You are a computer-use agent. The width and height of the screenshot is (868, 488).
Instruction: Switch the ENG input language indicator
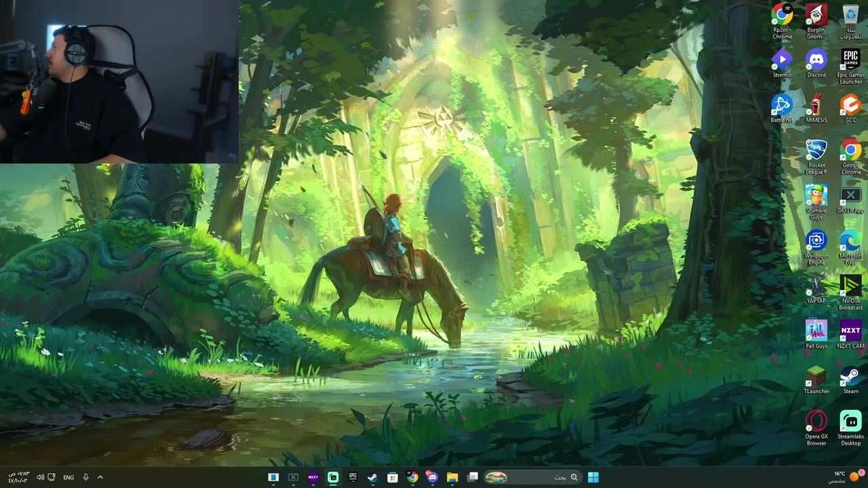[68, 477]
